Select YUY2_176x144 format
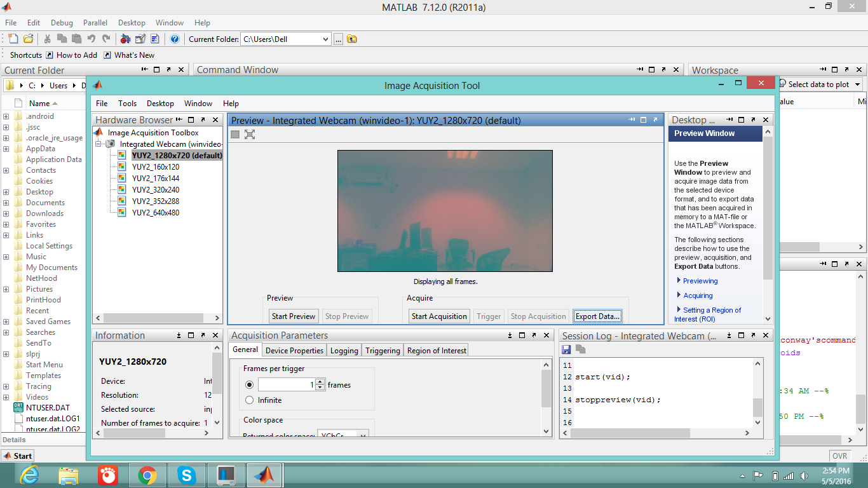 pos(156,179)
